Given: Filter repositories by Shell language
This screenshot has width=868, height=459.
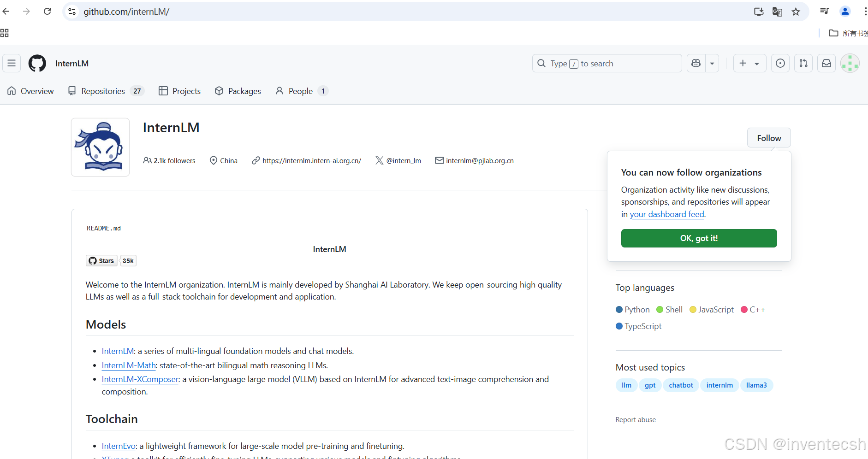Looking at the screenshot, I should coord(669,310).
